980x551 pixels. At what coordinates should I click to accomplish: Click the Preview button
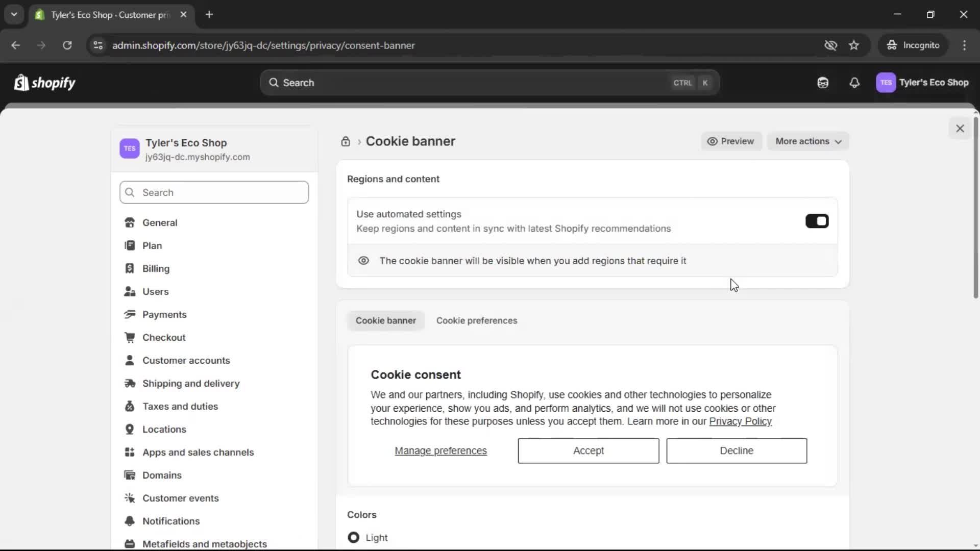(731, 141)
